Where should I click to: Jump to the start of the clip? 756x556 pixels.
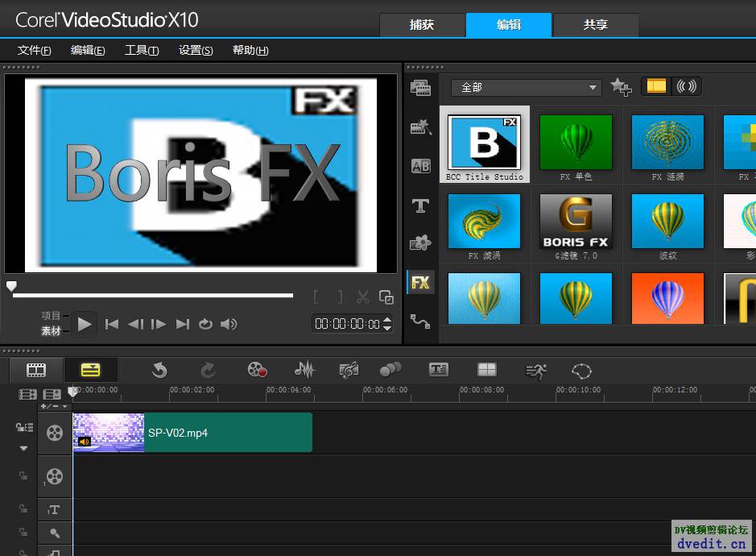click(x=112, y=324)
